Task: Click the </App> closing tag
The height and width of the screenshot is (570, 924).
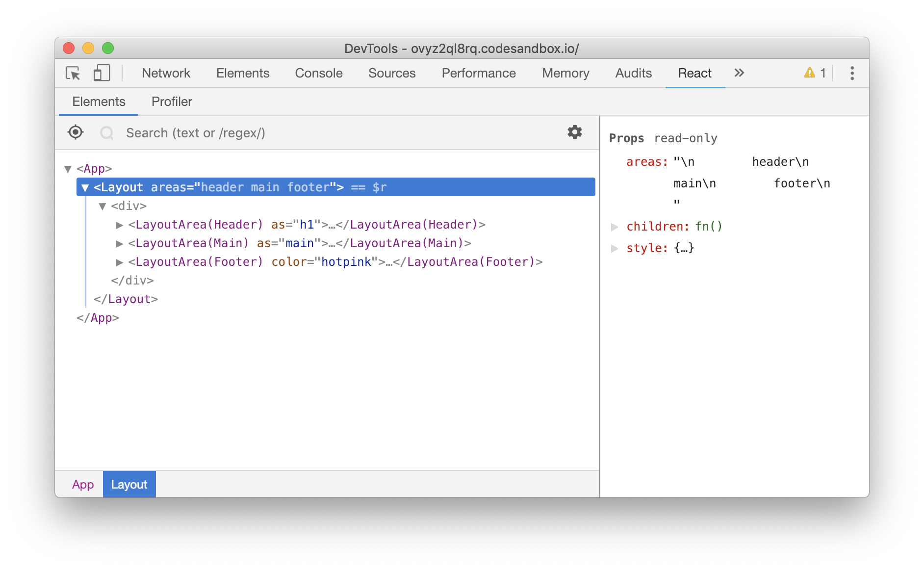Action: [98, 318]
